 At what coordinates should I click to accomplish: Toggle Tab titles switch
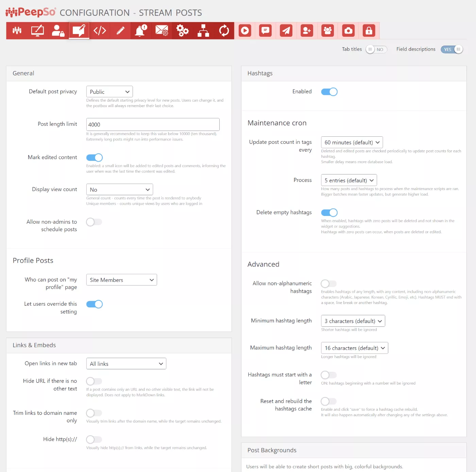376,49
